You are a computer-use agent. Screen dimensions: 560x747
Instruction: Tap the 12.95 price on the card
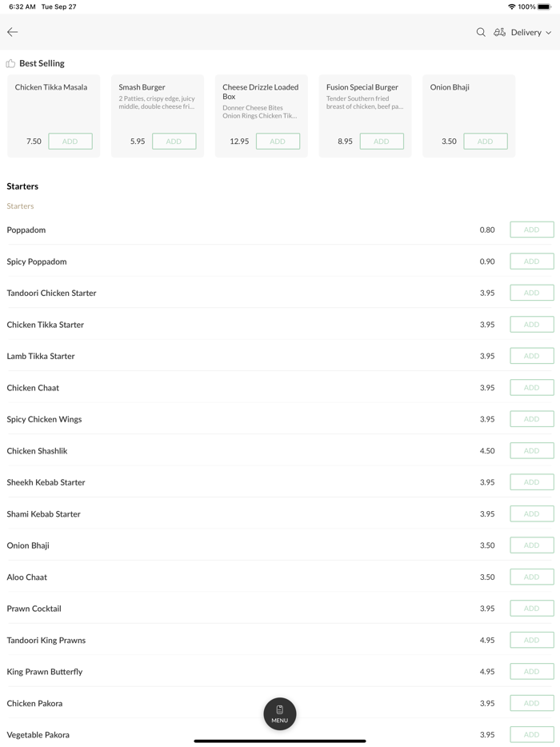tap(239, 141)
